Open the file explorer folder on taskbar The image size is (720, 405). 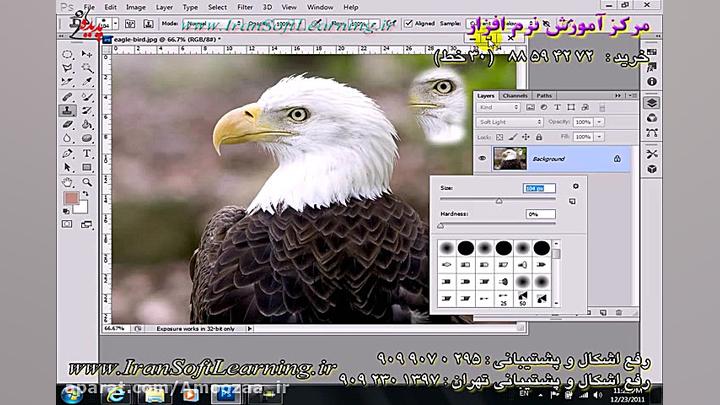(154, 394)
